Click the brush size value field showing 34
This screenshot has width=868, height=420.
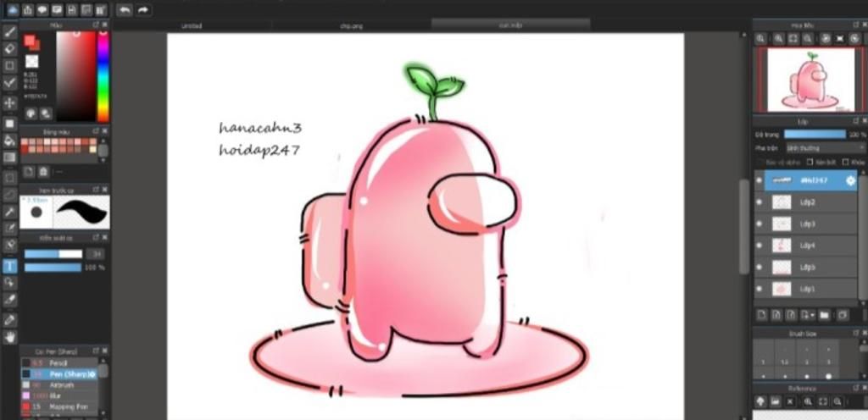[95, 254]
